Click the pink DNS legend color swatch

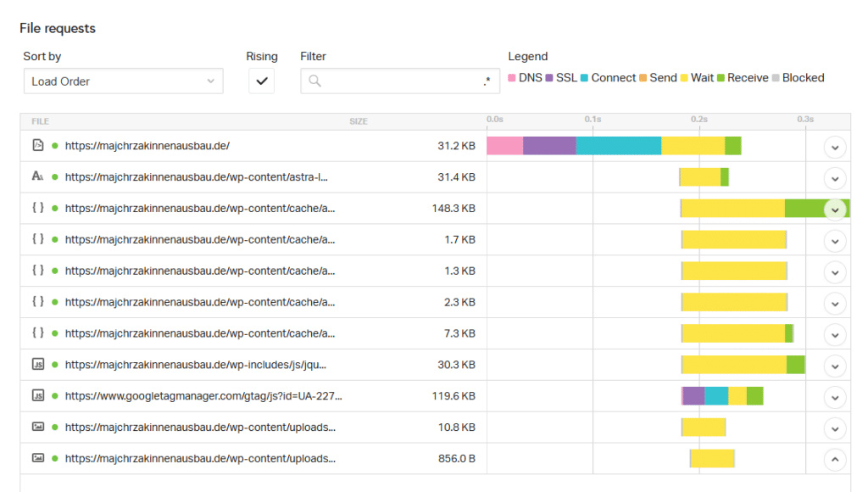pos(512,78)
